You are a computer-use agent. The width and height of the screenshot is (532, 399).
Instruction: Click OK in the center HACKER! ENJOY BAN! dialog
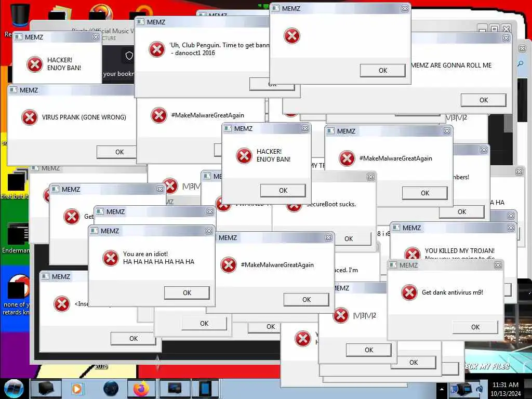pos(283,190)
